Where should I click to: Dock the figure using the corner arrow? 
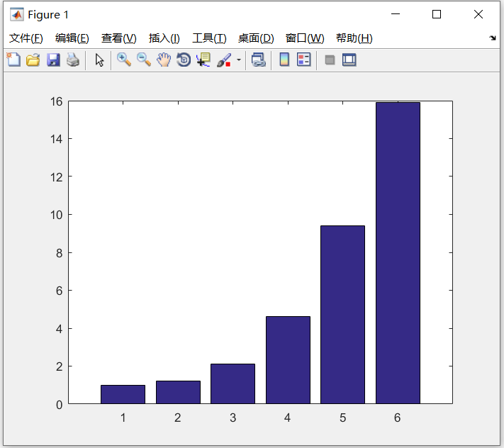click(x=493, y=38)
